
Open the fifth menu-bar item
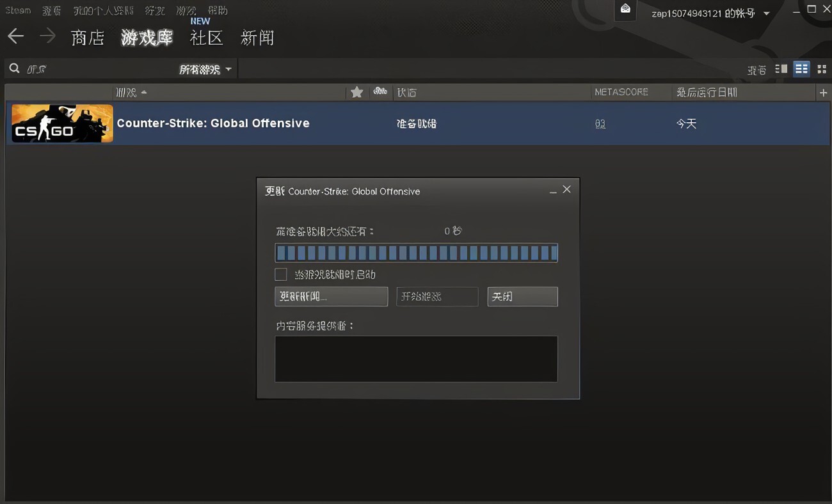(x=186, y=11)
